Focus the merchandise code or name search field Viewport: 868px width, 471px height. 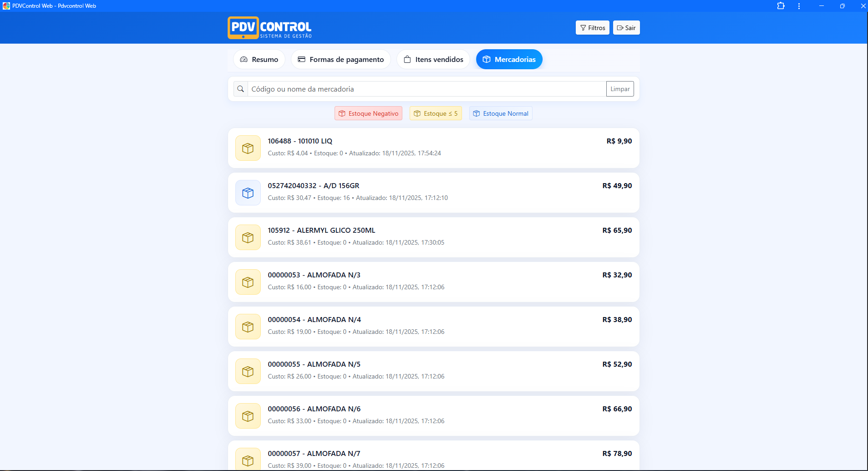[x=426, y=89]
